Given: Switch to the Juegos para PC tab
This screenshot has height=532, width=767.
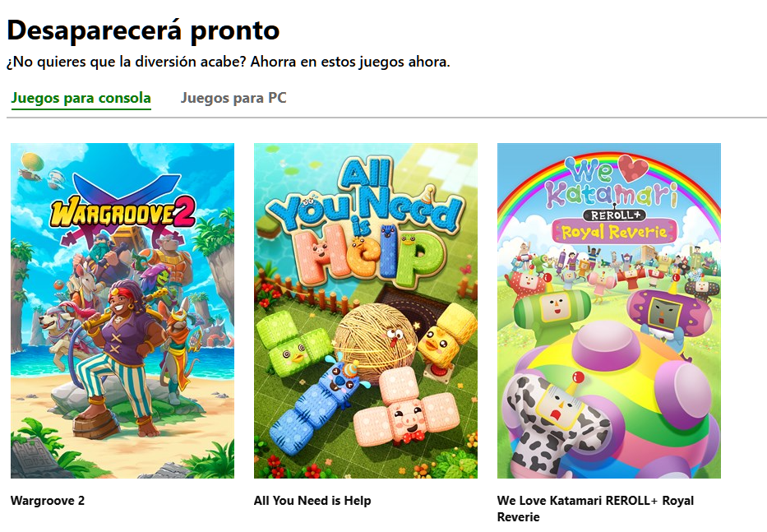Looking at the screenshot, I should (x=233, y=98).
